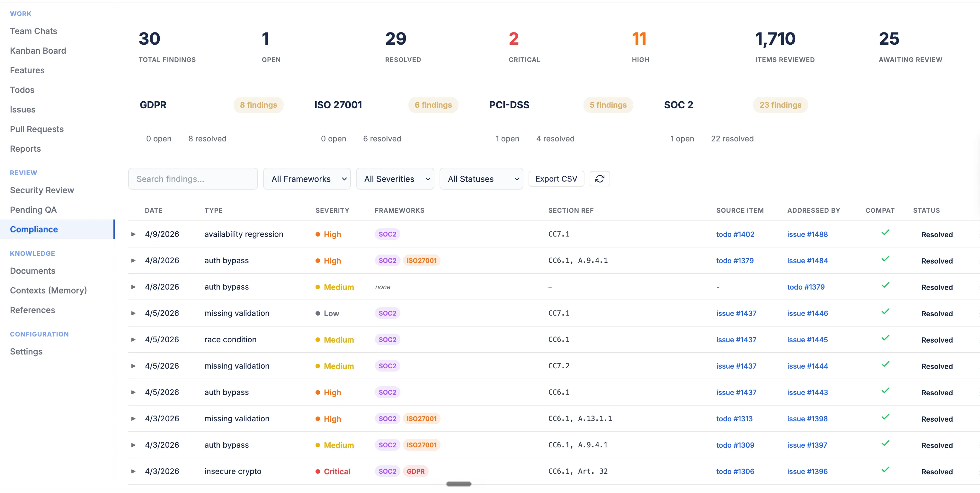Go to Pending QA
Viewport: 980px width, 493px height.
pyautogui.click(x=33, y=210)
